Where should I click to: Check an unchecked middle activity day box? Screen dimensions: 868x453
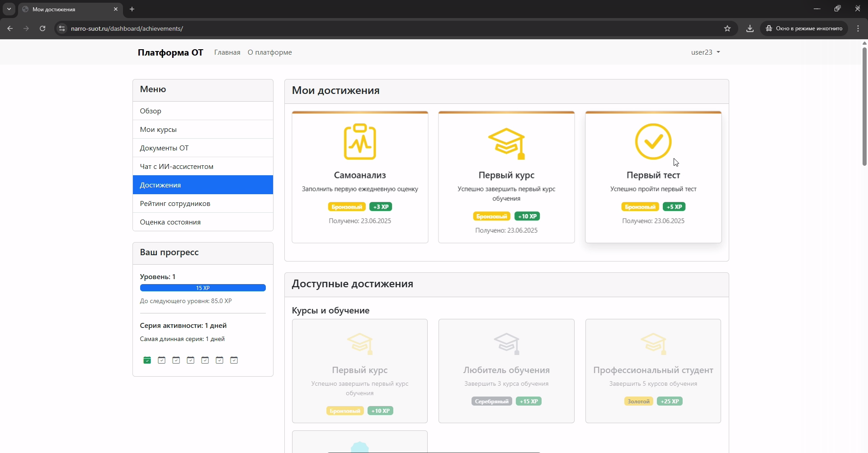[190, 360]
